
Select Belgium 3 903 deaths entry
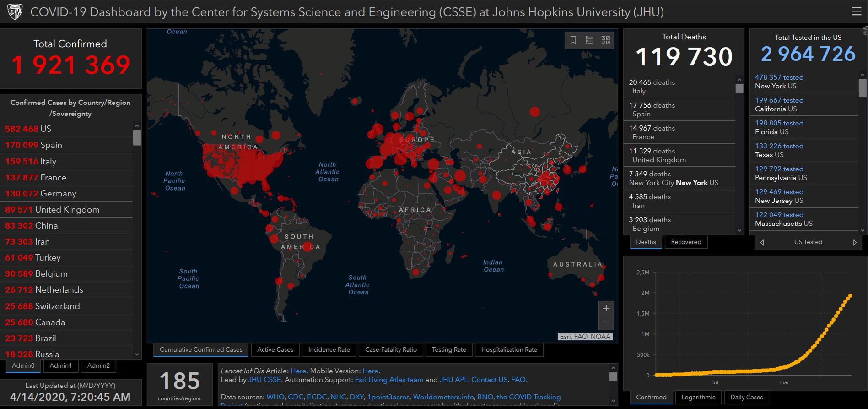click(x=679, y=224)
